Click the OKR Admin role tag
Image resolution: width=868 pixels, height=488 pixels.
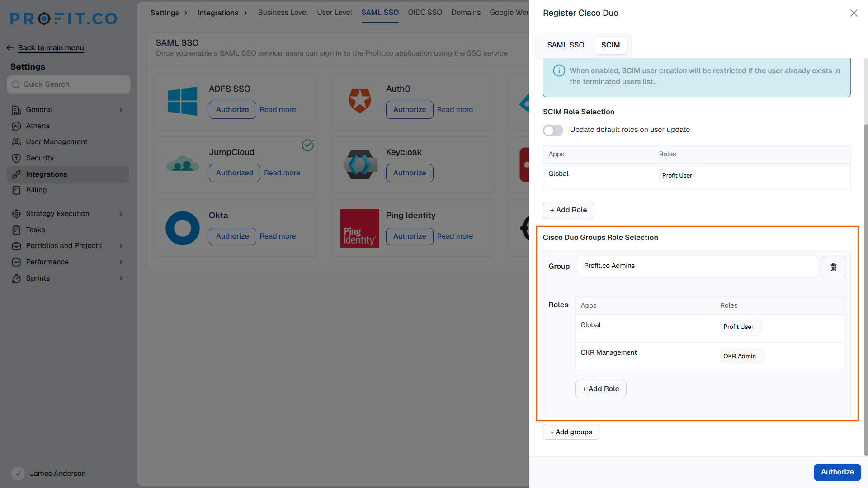tap(742, 356)
